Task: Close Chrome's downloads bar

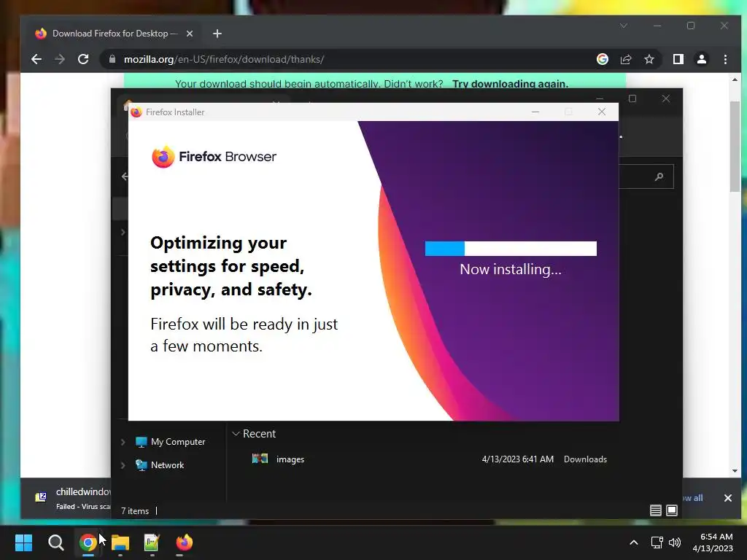Action: pyautogui.click(x=728, y=498)
